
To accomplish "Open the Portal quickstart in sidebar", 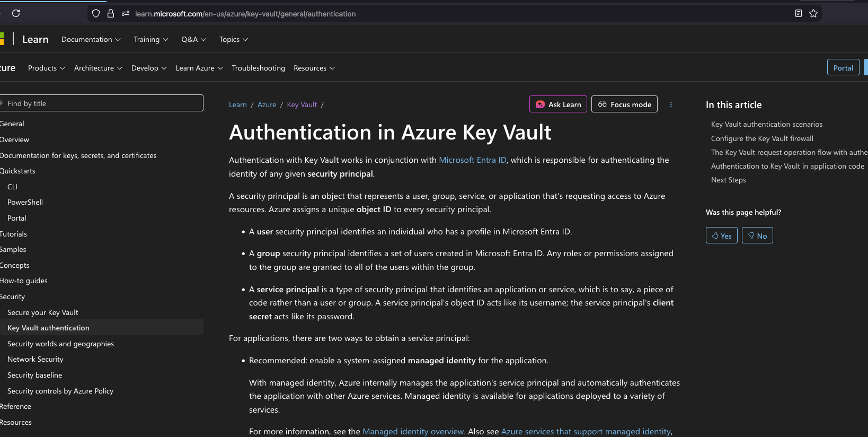I will coord(16,218).
